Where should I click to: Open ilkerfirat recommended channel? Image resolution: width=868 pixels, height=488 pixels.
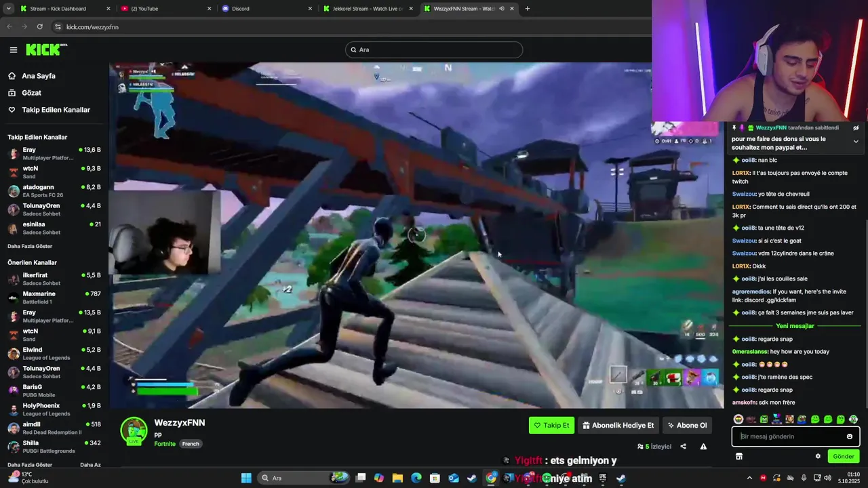(x=54, y=279)
